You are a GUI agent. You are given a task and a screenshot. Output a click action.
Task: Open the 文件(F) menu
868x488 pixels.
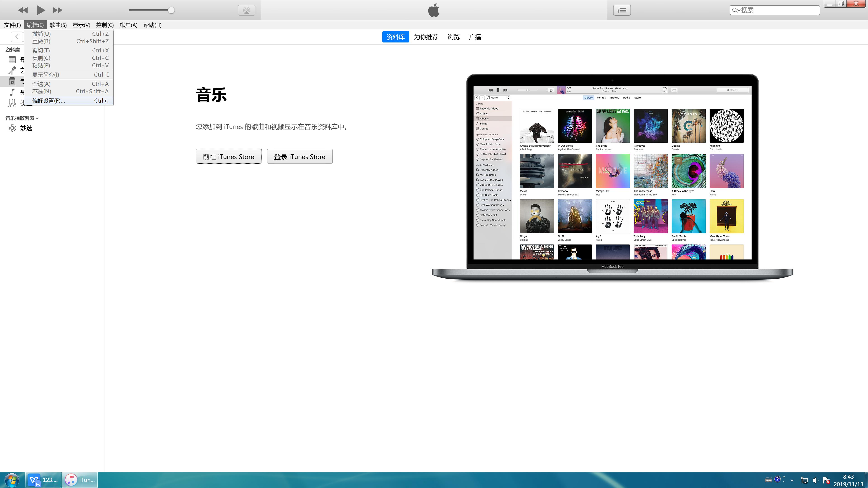coord(12,25)
